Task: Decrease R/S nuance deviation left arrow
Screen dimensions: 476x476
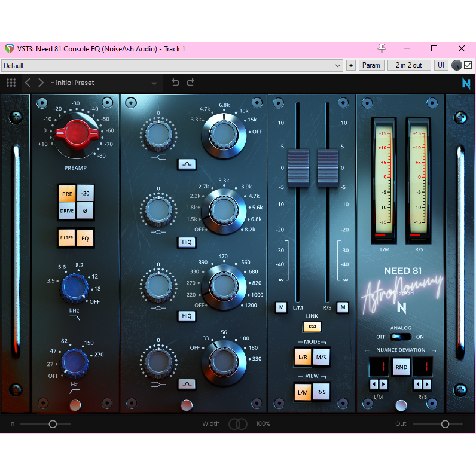Action: pyautogui.click(x=418, y=385)
